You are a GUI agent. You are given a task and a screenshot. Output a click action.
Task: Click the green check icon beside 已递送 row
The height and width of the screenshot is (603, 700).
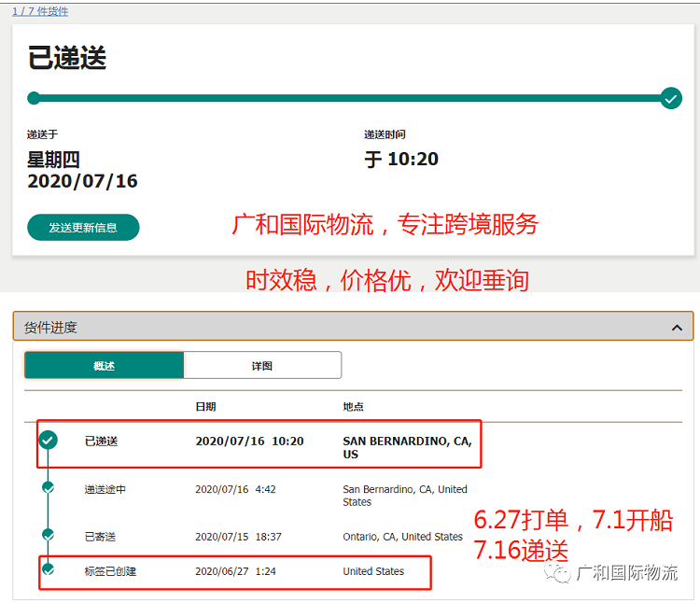[49, 440]
